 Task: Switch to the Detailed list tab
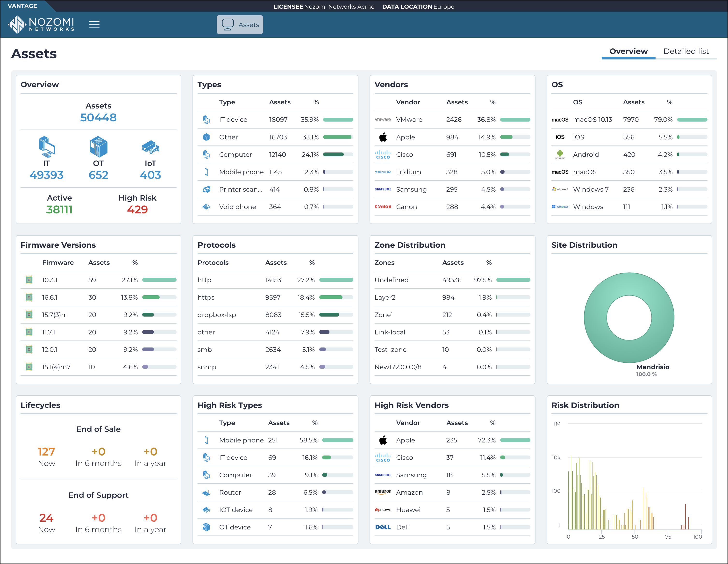coord(686,51)
